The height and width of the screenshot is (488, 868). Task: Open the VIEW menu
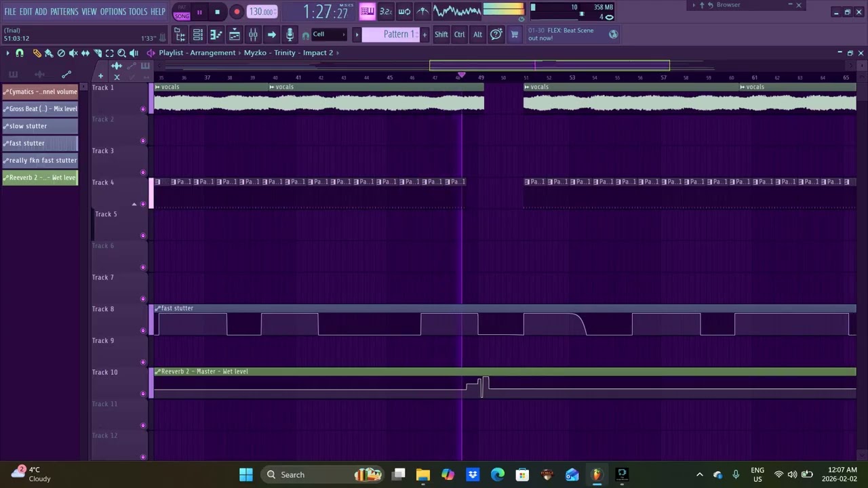(x=90, y=12)
